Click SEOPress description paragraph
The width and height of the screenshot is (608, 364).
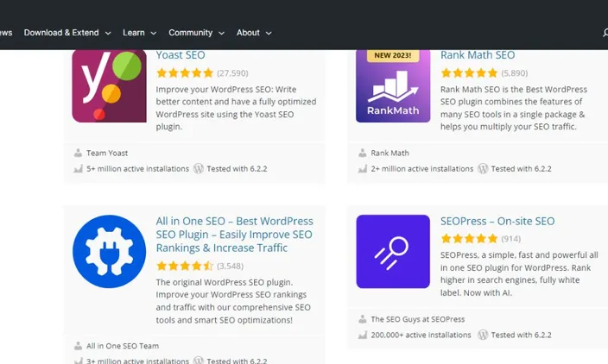tap(519, 273)
